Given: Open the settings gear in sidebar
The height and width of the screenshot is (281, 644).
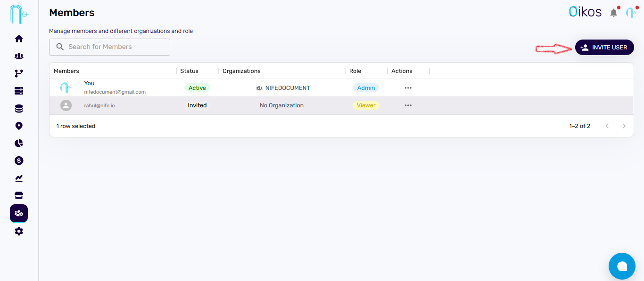Looking at the screenshot, I should (x=19, y=231).
